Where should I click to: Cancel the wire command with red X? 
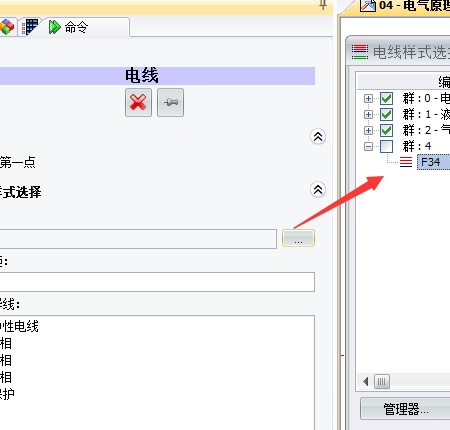tap(138, 102)
